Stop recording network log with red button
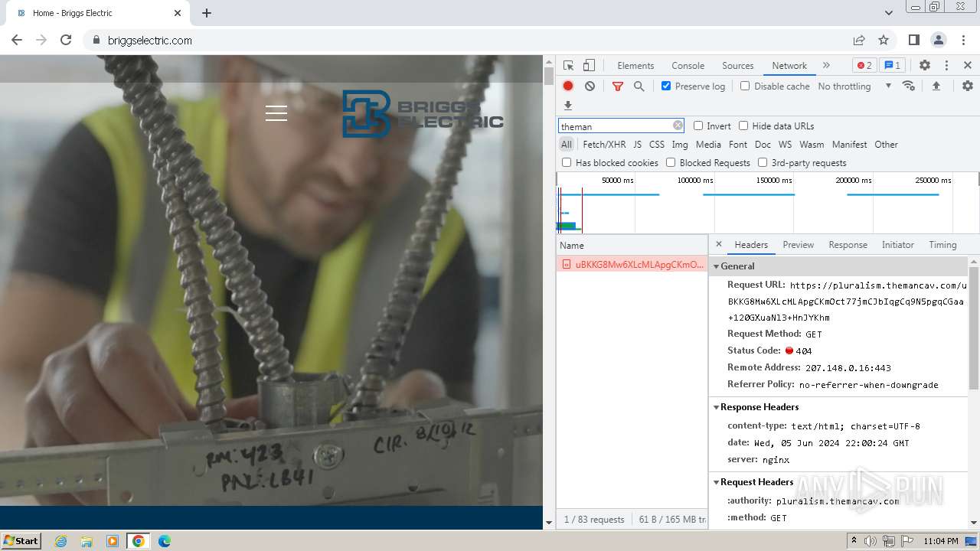 tap(568, 86)
